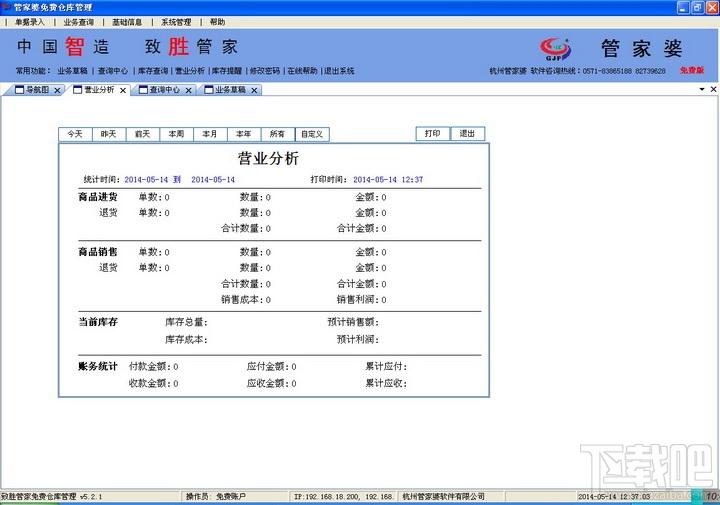Show 所有 time range
The height and width of the screenshot is (505, 720).
(277, 134)
